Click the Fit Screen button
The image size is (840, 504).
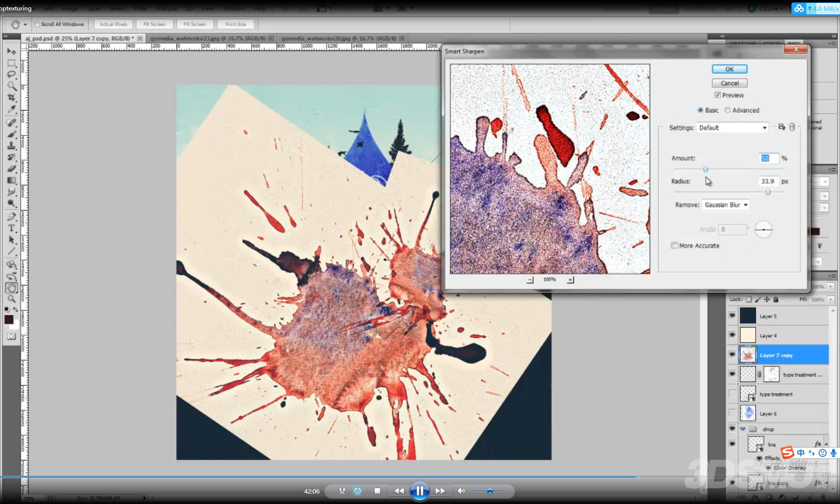pyautogui.click(x=155, y=24)
